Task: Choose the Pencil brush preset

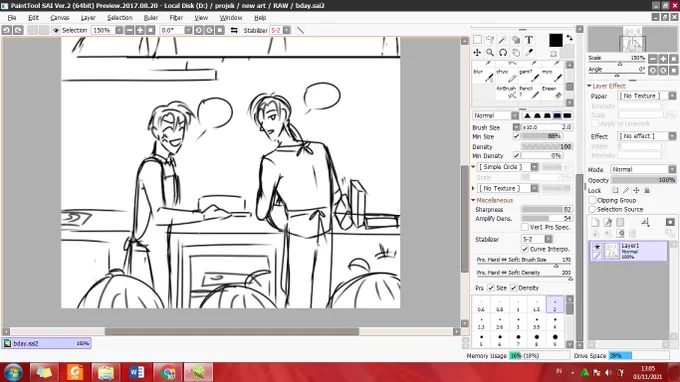Action: tap(530, 92)
